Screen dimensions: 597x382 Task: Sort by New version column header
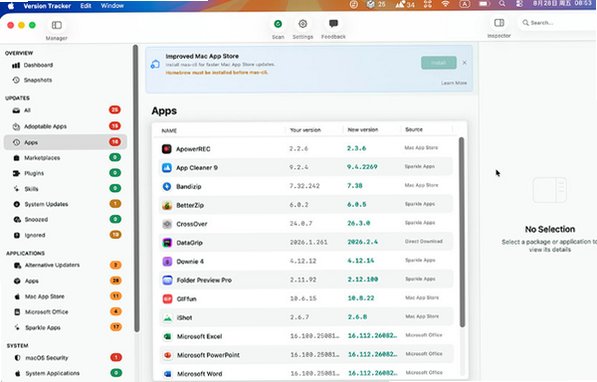pyautogui.click(x=363, y=130)
